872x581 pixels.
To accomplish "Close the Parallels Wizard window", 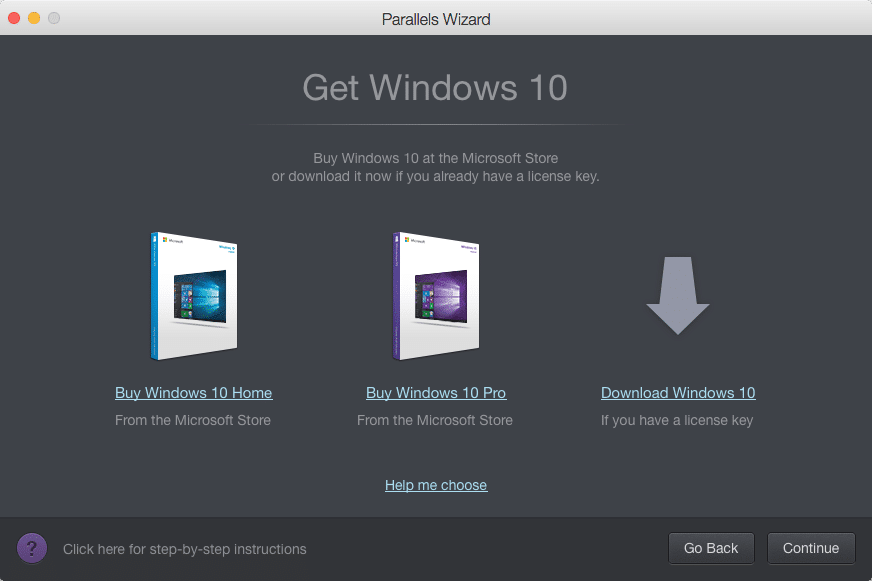I will click(x=14, y=18).
